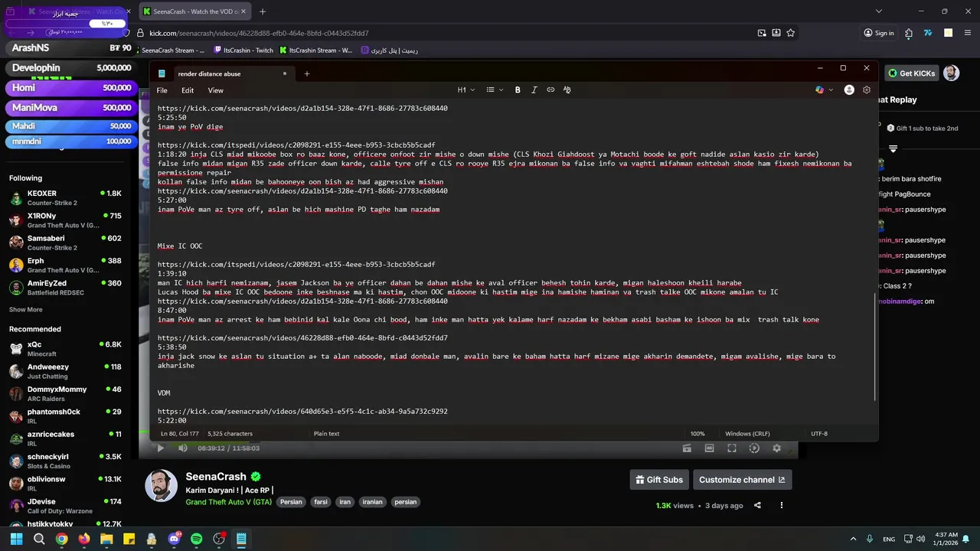The height and width of the screenshot is (551, 980).
Task: Open video player settings gear
Action: click(777, 448)
